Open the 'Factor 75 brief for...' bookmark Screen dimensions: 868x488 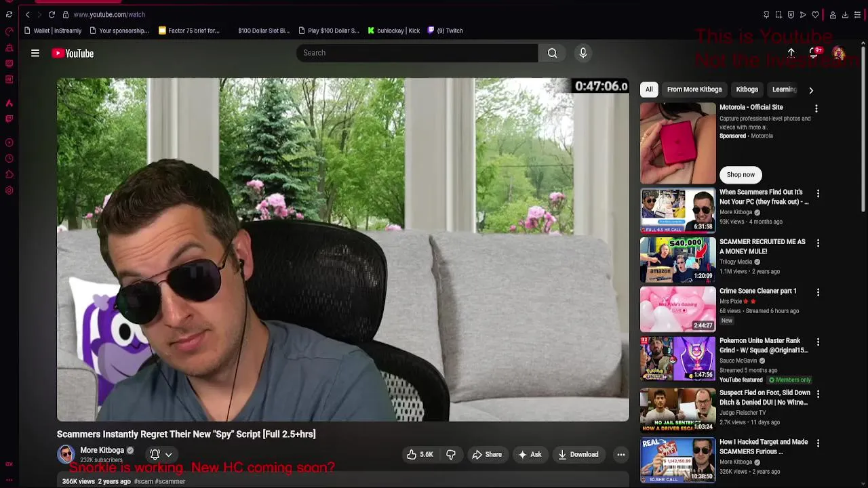pos(189,30)
